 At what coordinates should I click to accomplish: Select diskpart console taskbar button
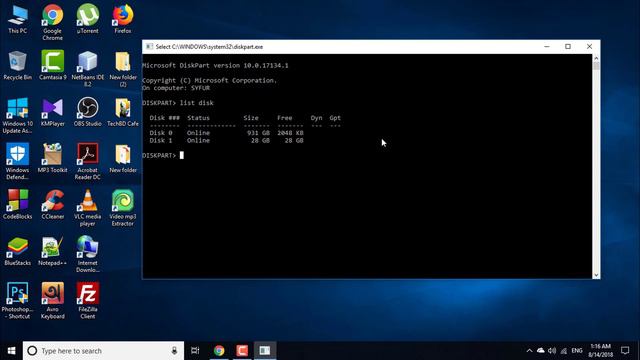point(265,351)
